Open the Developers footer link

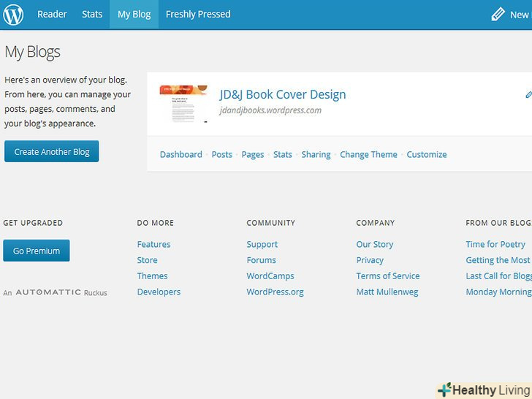[159, 292]
